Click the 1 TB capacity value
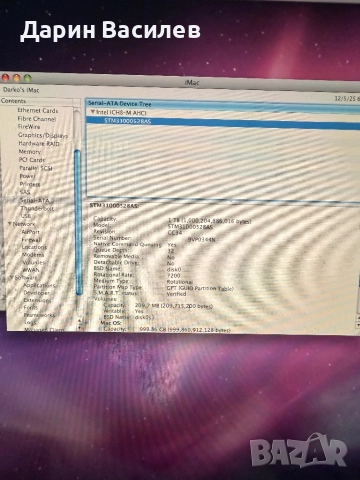Image resolution: width=360 pixels, height=480 pixels. point(210,221)
